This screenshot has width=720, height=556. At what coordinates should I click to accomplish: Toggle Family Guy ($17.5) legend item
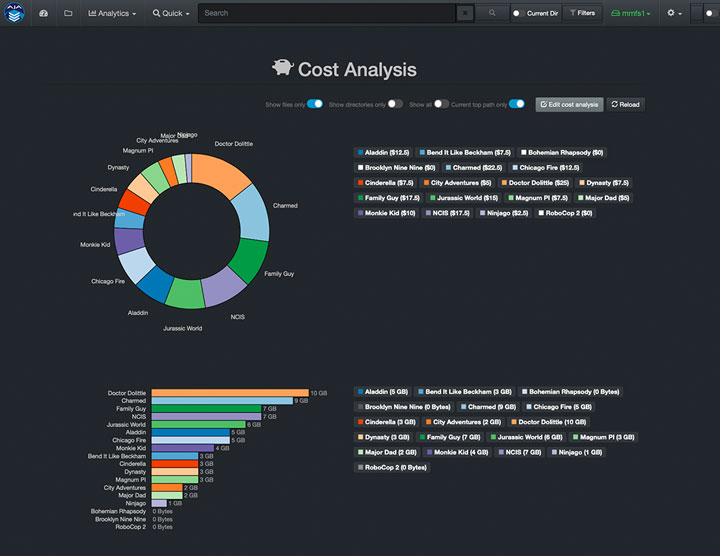(388, 198)
